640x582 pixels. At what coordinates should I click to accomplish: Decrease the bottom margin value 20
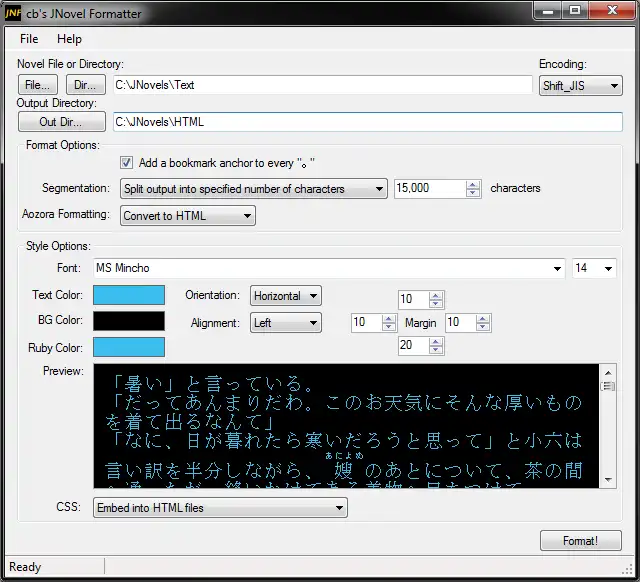(436, 350)
